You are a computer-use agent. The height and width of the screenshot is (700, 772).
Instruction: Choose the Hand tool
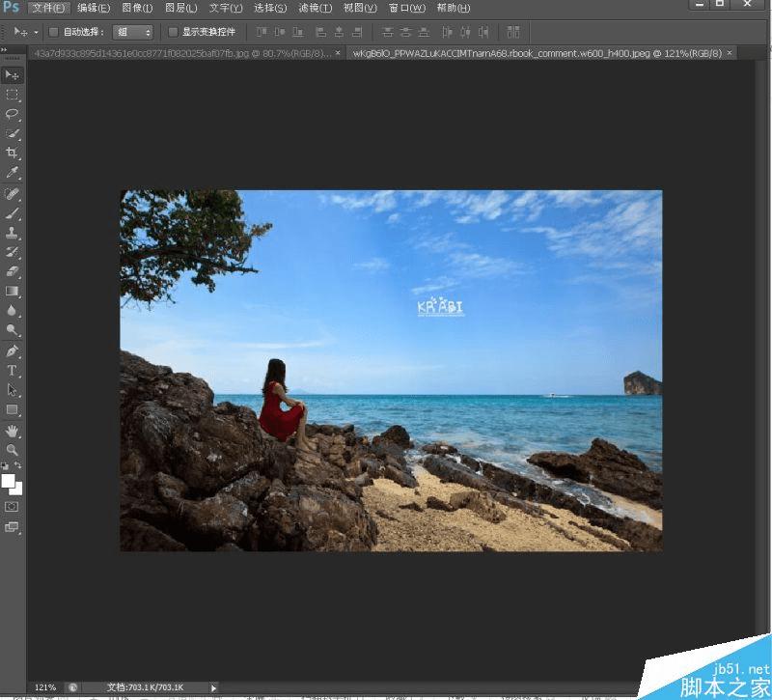click(12, 431)
